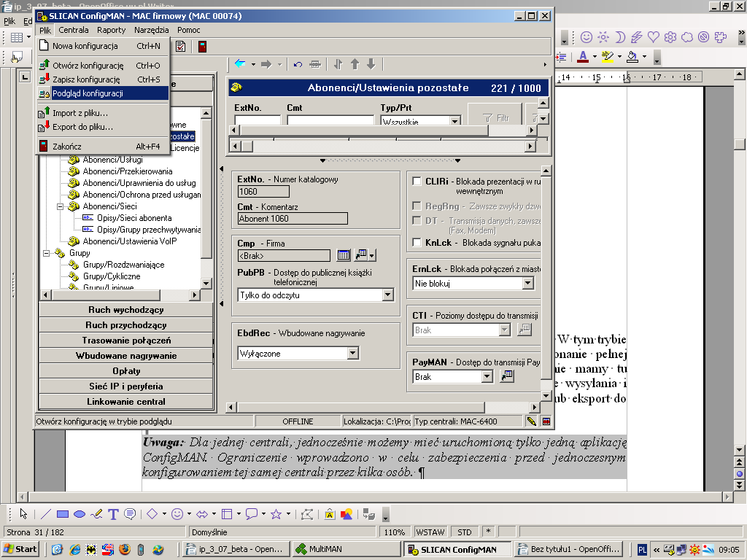747x560 pixels.
Task: Open the Stars shapes tool in drawing toolbar
Action: (x=276, y=514)
